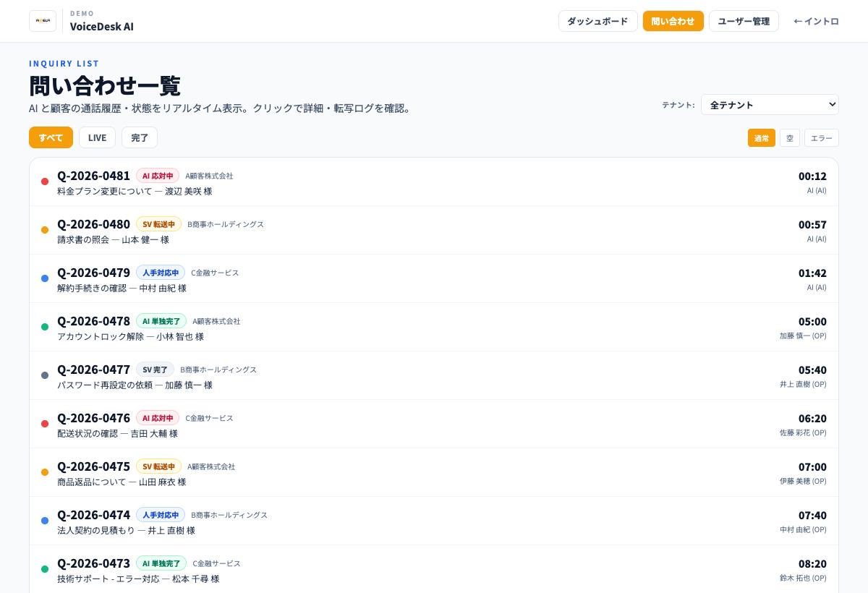Click the 01:42 duration value

(812, 273)
